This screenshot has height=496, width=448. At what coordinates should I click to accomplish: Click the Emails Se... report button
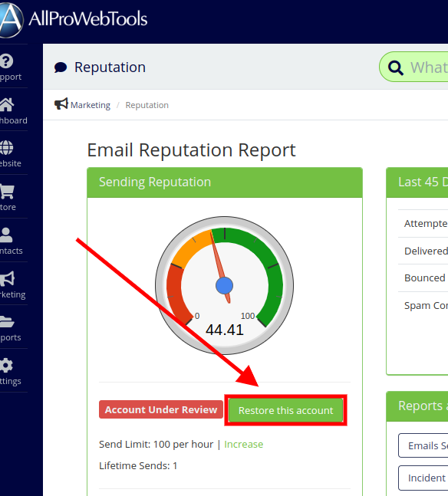423,445
